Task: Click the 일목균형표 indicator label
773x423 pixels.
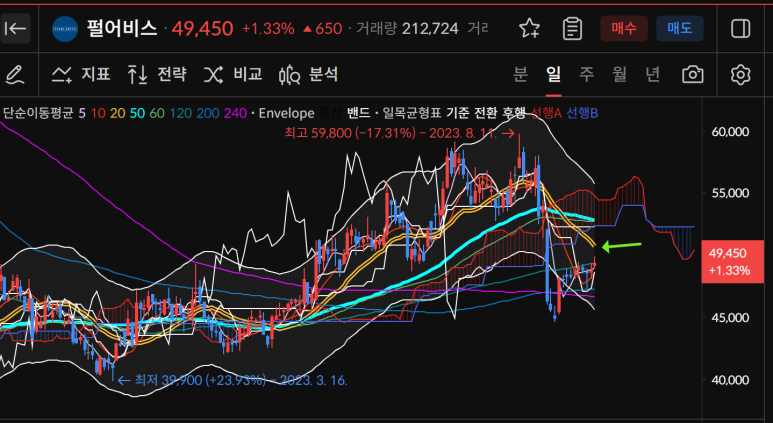Action: (x=412, y=113)
